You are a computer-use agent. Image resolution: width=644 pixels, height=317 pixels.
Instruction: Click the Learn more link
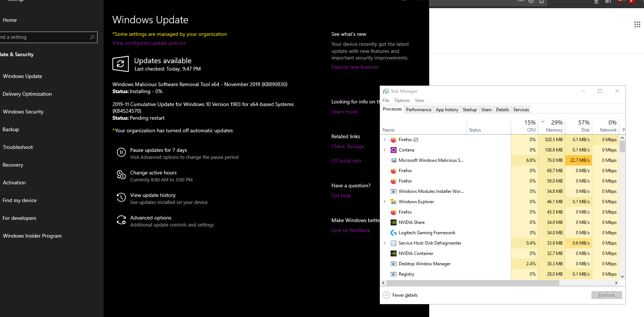pos(344,112)
